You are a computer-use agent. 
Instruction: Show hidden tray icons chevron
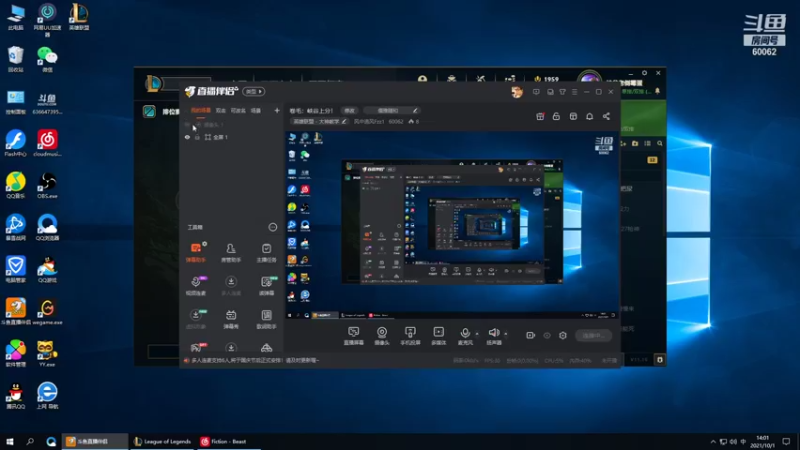tap(713, 441)
